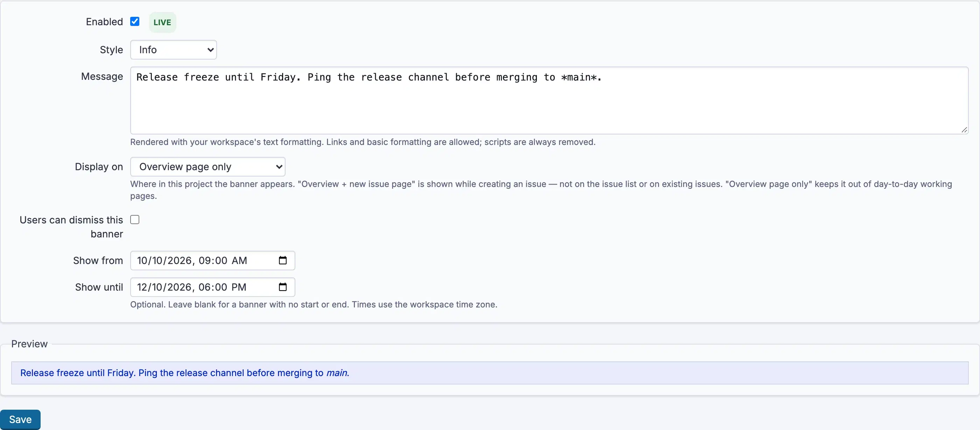Click the Show from label

tap(98, 261)
